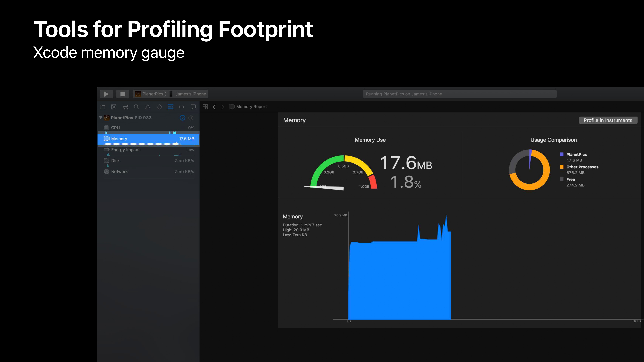Toggle the process view options button
The image size is (644, 362).
point(191,118)
